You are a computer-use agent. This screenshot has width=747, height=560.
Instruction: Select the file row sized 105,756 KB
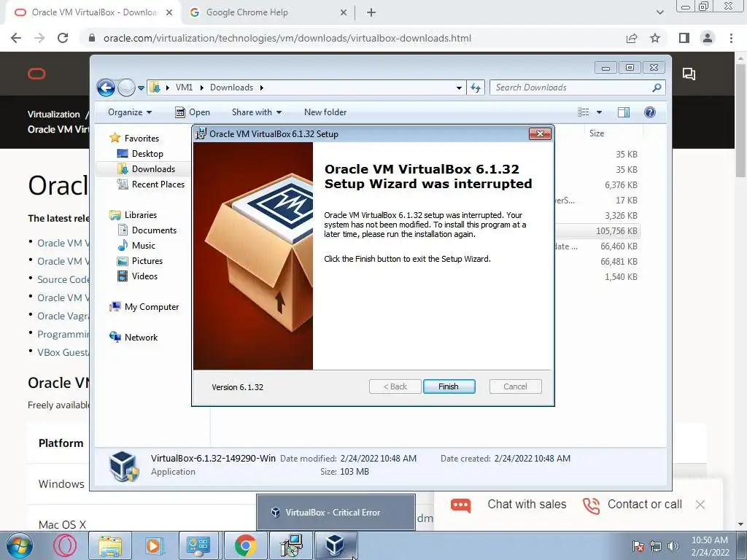coord(597,231)
